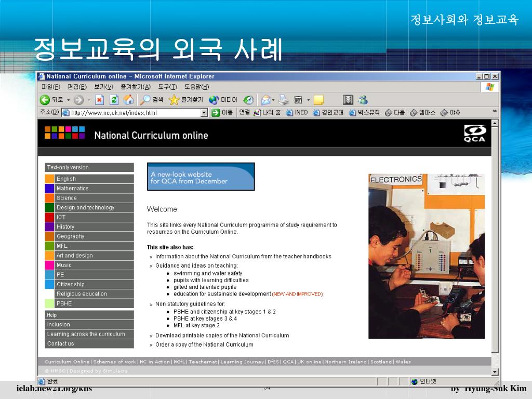
Task: Open the 도구(T) menu
Action: pos(168,87)
